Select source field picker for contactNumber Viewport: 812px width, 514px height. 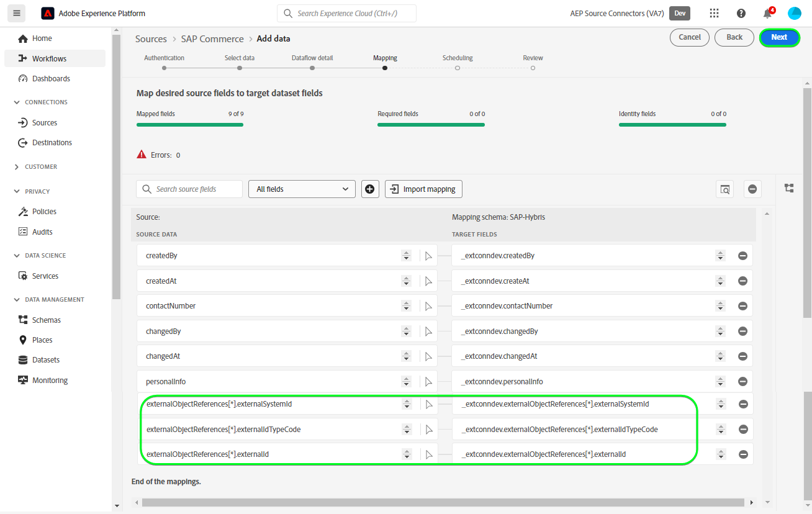tap(428, 306)
